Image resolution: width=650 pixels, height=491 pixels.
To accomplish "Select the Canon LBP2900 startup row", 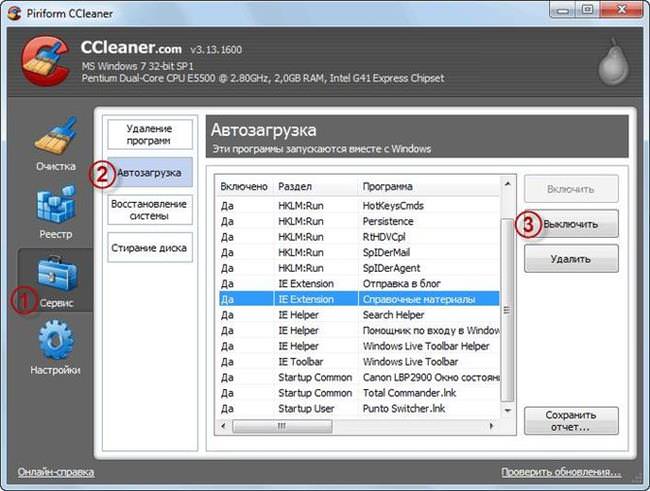I will [359, 377].
